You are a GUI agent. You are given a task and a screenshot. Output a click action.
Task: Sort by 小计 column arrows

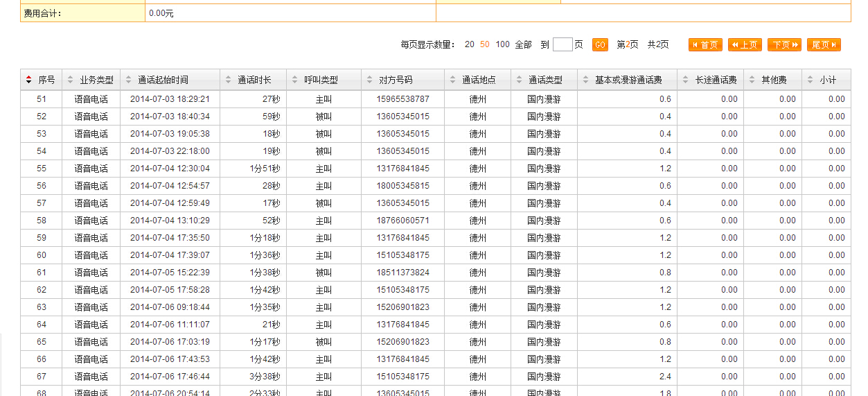point(810,80)
